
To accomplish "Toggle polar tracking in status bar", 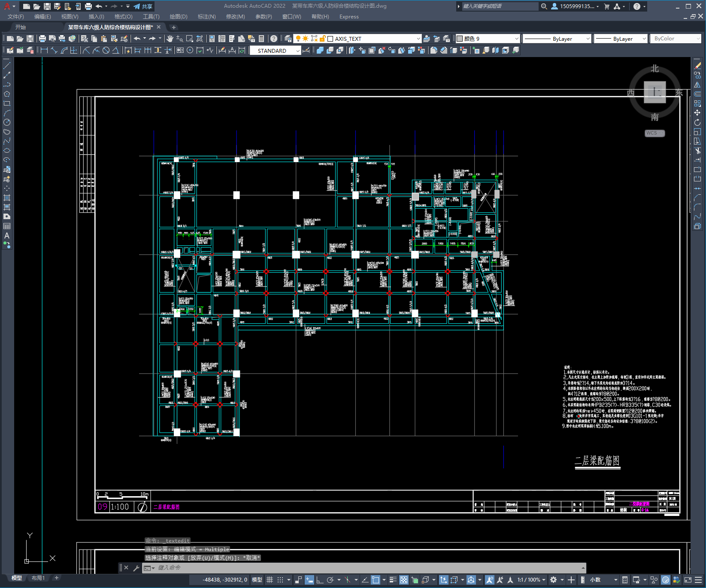I will pos(330,580).
